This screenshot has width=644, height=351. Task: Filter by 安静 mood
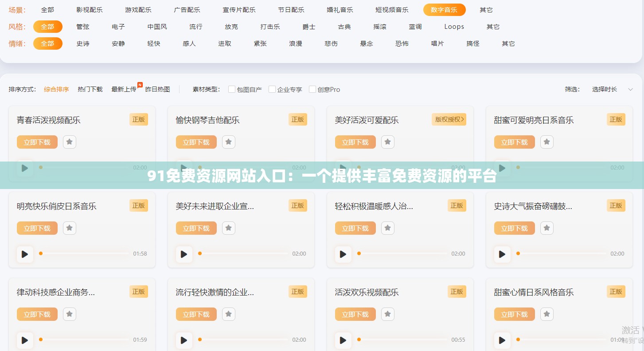pos(118,43)
